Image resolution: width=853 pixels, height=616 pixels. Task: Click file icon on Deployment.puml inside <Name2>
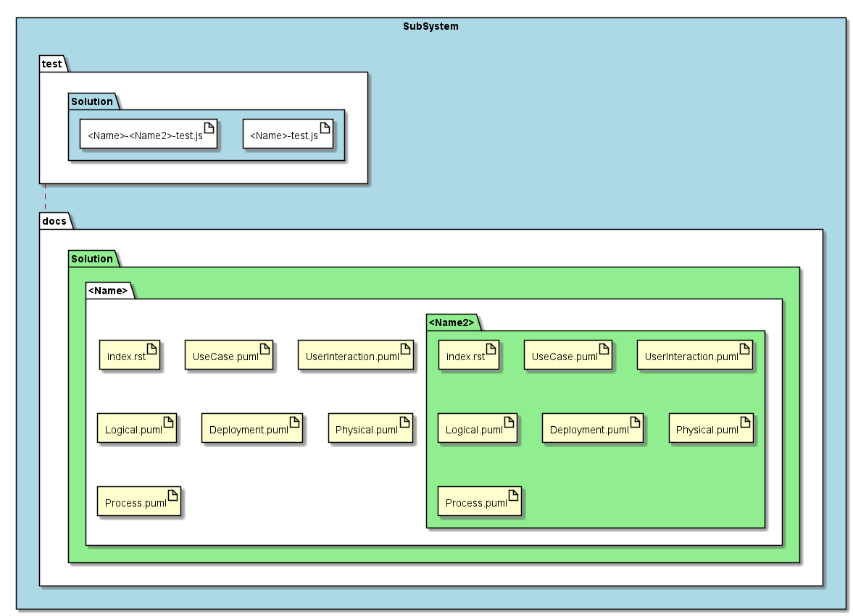(635, 422)
